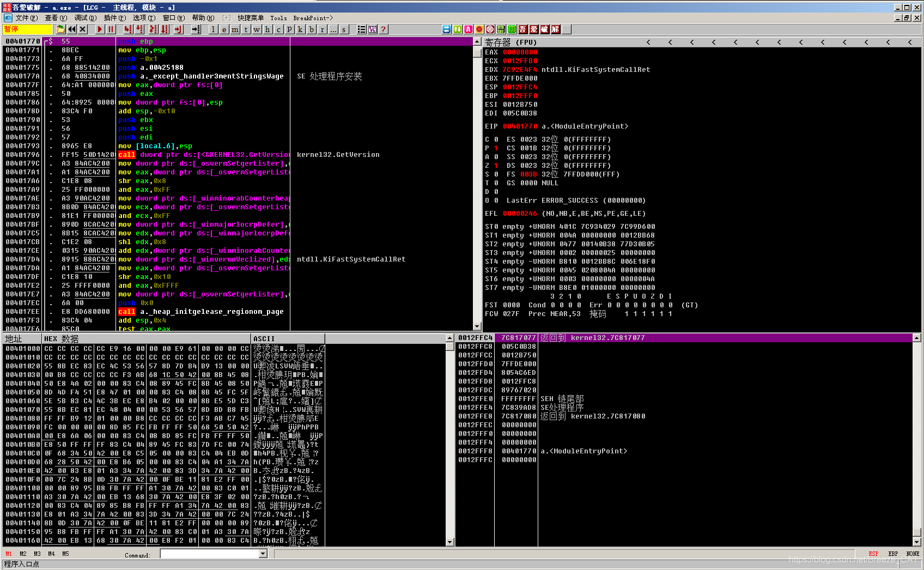924x570 pixels.
Task: Open Patches window with 'P' button
Action: [289, 29]
